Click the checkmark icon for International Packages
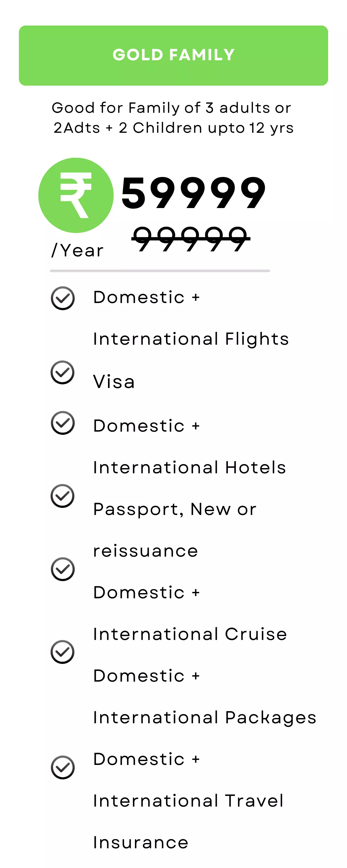Screen dimensions: 347x868 click(x=62, y=652)
